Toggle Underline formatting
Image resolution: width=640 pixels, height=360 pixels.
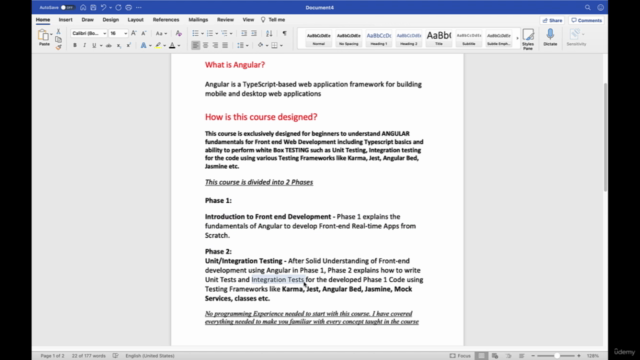pos(94,45)
